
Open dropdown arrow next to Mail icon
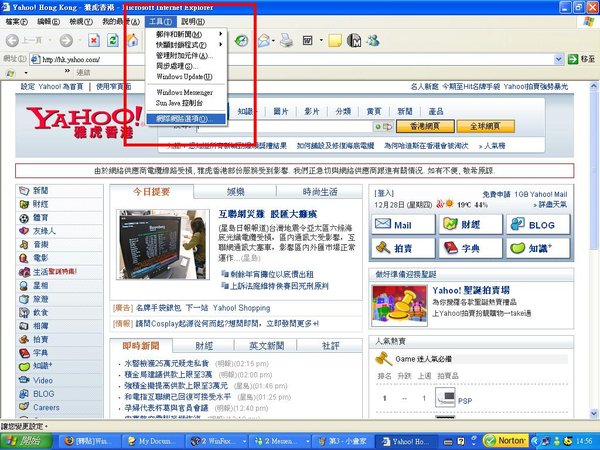click(274, 40)
